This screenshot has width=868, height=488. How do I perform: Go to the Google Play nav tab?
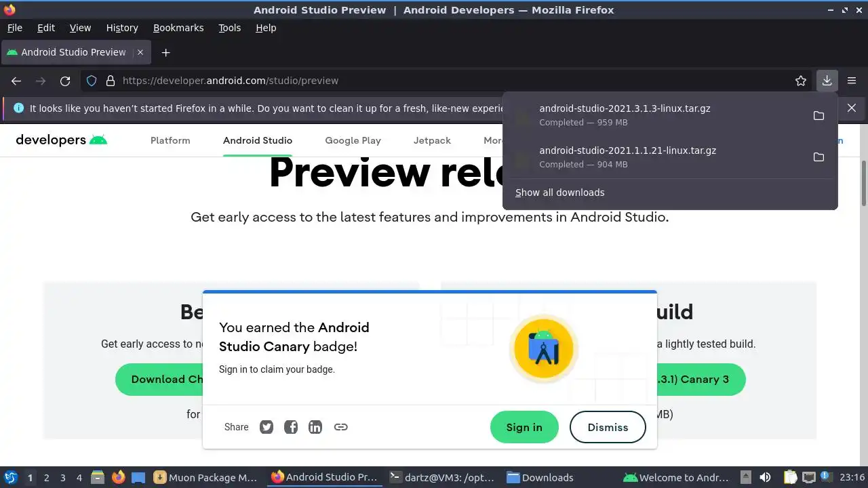(353, 140)
